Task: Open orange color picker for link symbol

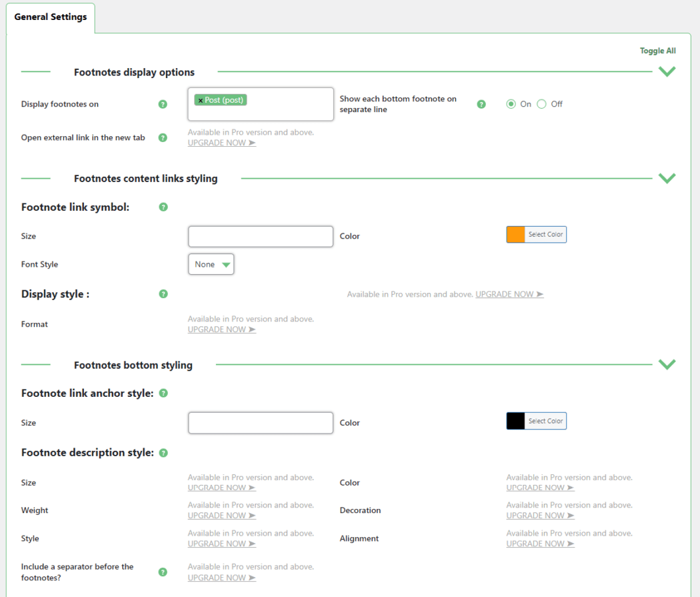Action: [536, 235]
